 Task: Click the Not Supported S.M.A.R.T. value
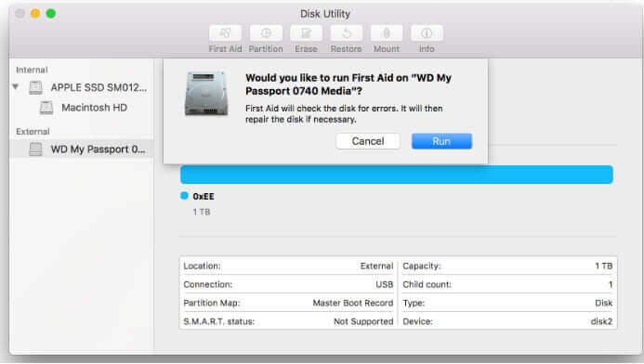(x=363, y=321)
